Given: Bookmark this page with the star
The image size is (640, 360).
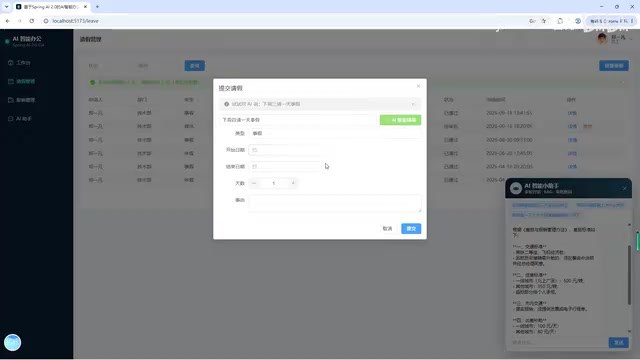Looking at the screenshot, I should (x=544, y=21).
